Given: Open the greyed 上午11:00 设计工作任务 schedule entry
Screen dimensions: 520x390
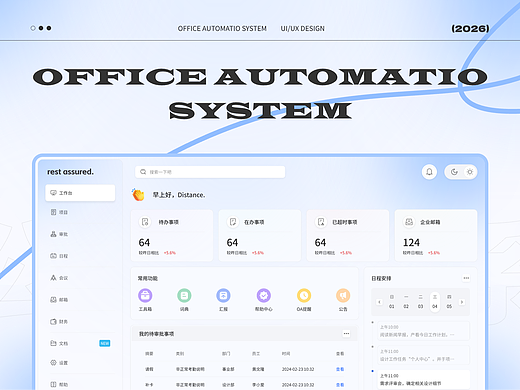Looking at the screenshot, I should (423, 355).
